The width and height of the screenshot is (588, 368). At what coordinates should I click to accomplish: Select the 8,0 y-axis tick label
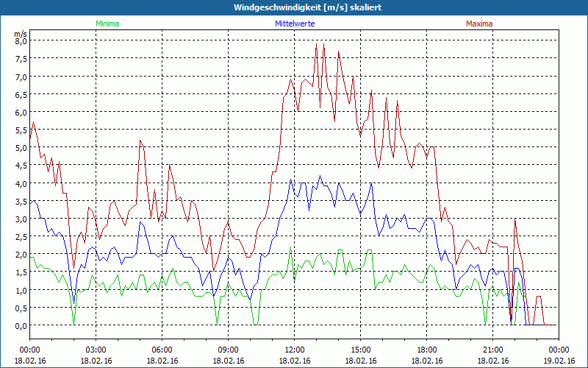pyautogui.click(x=21, y=41)
